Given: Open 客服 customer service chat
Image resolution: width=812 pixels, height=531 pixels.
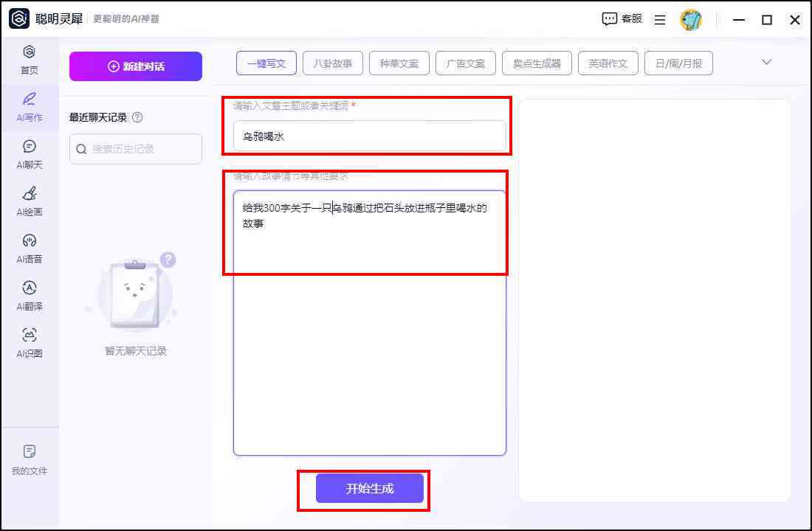Looking at the screenshot, I should (x=622, y=19).
